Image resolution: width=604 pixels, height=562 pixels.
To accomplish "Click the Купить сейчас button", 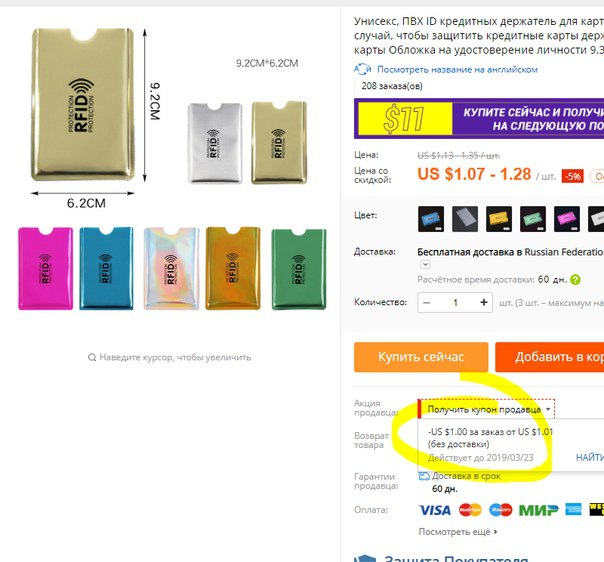I will click(x=421, y=357).
